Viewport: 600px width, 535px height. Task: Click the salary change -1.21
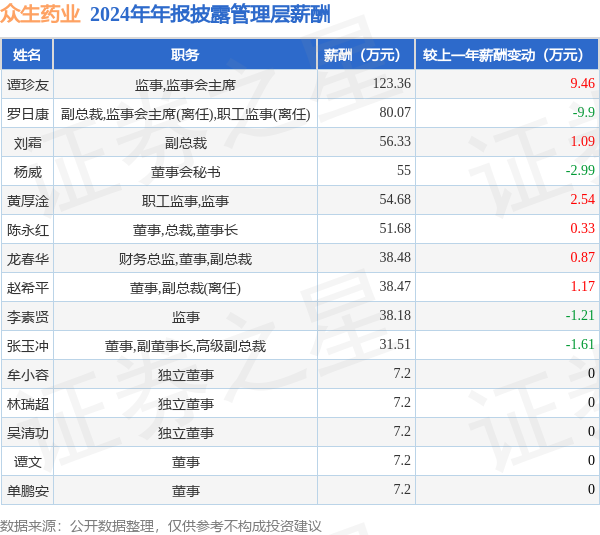[x=580, y=315]
